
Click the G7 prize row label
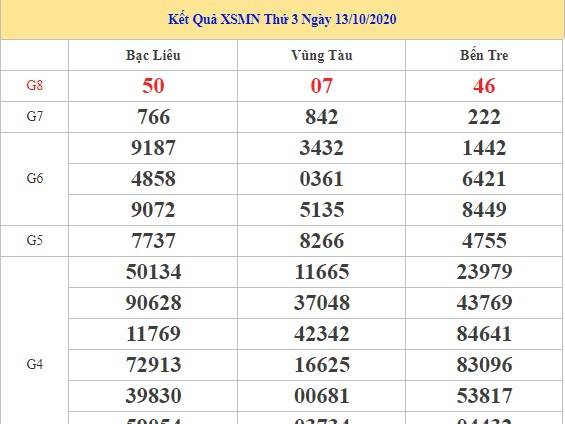[x=35, y=116]
